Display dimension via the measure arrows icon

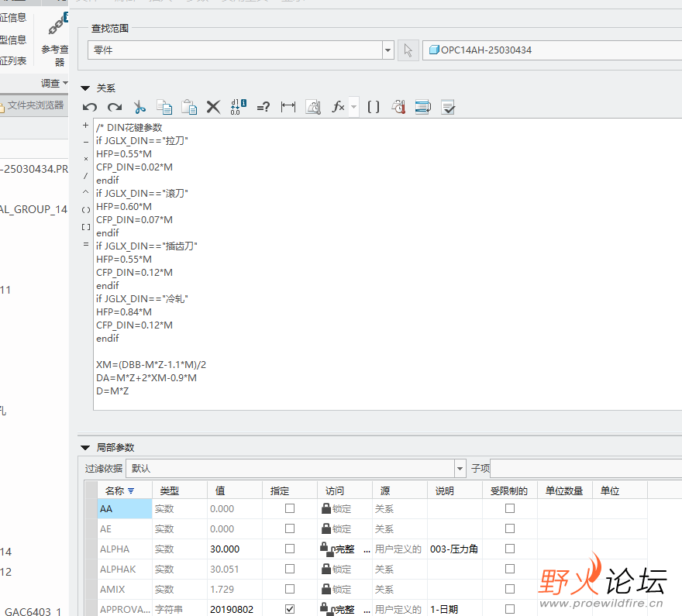pyautogui.click(x=288, y=106)
